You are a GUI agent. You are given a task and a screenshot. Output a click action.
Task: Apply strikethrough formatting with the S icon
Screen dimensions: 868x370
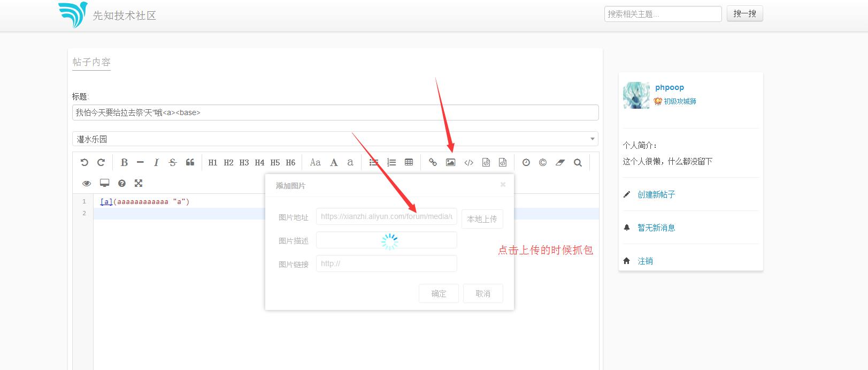point(173,162)
